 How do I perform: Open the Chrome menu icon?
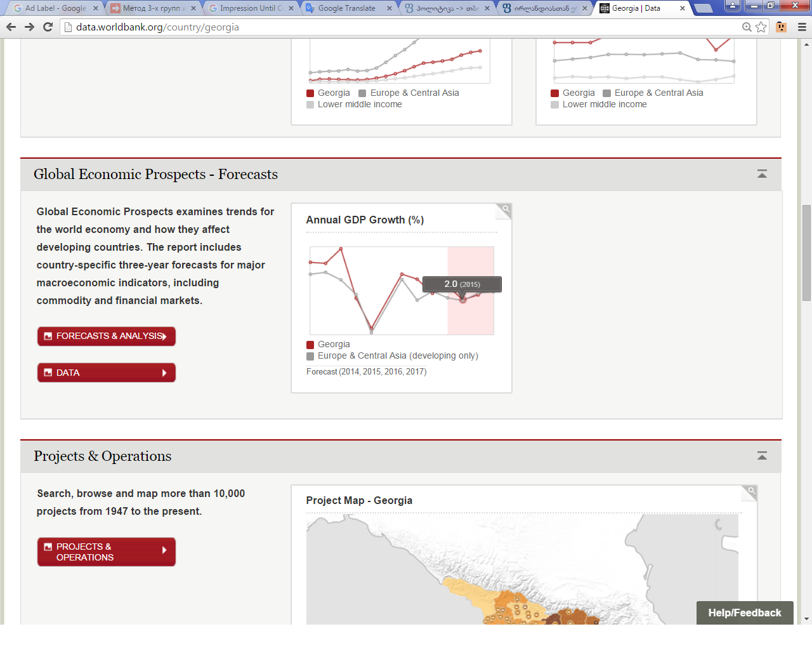tap(802, 27)
